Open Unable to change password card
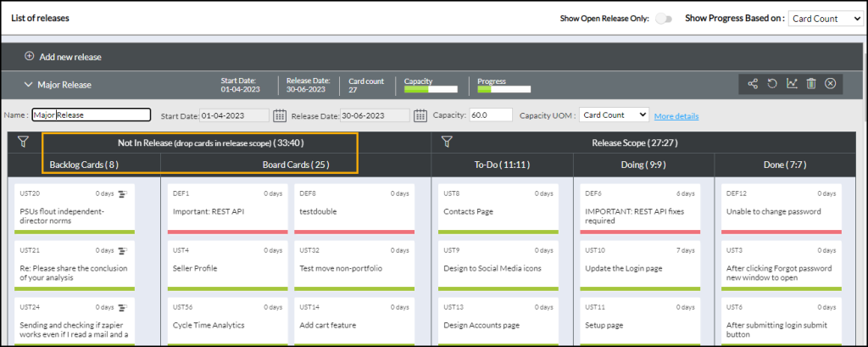 (x=782, y=209)
